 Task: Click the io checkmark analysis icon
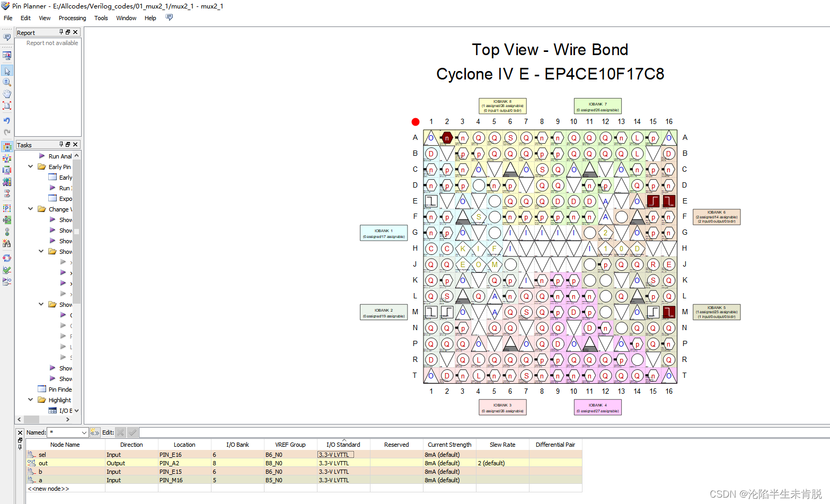(x=7, y=270)
